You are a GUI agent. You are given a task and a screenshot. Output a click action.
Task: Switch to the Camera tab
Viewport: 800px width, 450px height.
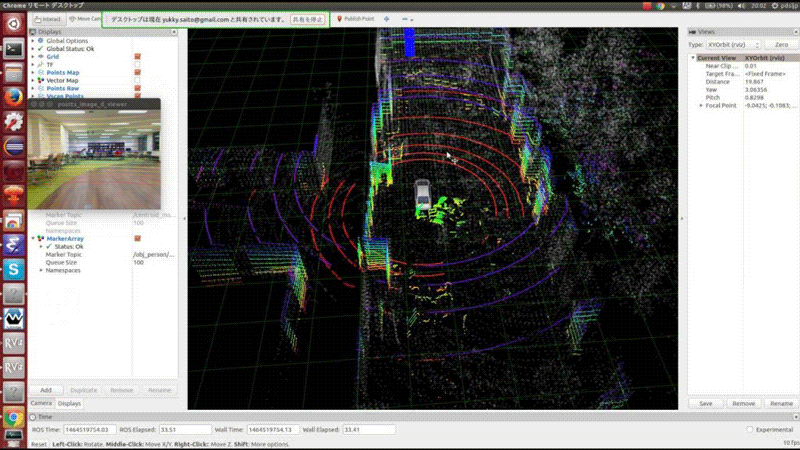40,403
